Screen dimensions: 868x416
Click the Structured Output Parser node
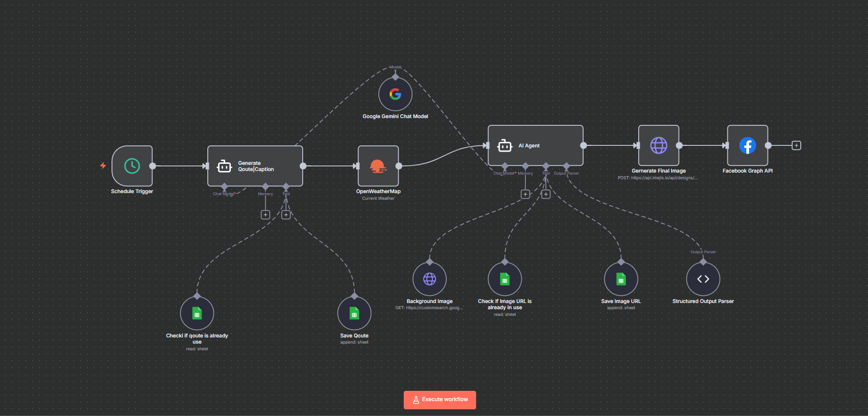tap(703, 279)
